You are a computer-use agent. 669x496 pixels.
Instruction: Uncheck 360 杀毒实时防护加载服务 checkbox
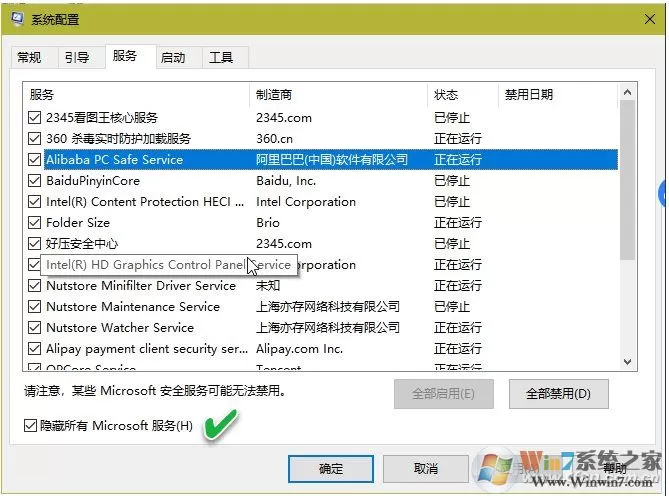click(34, 138)
